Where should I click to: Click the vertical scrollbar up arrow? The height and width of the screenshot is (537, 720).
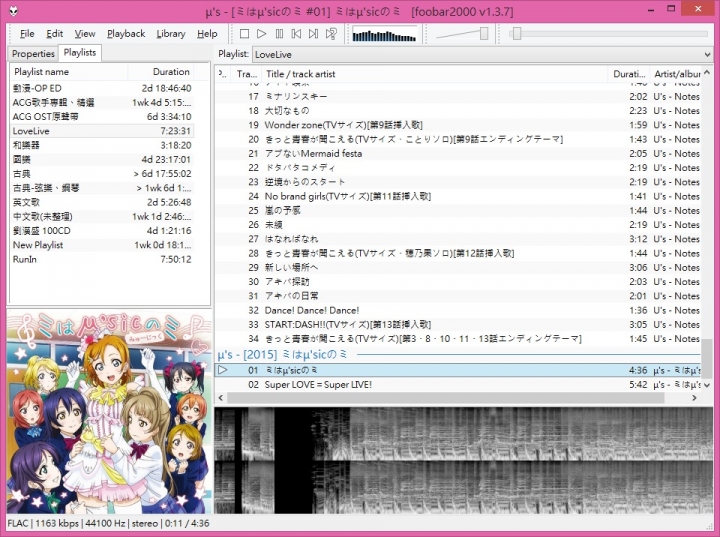pos(707,72)
